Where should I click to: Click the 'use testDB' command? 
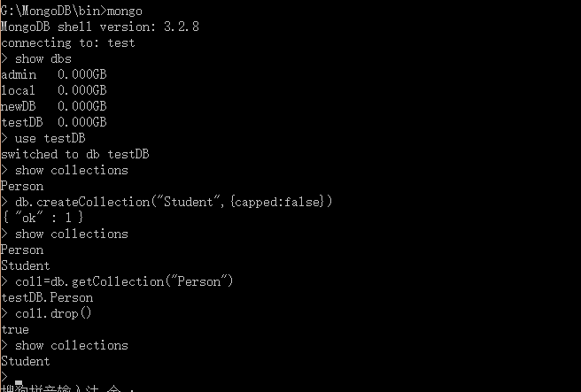pos(50,138)
